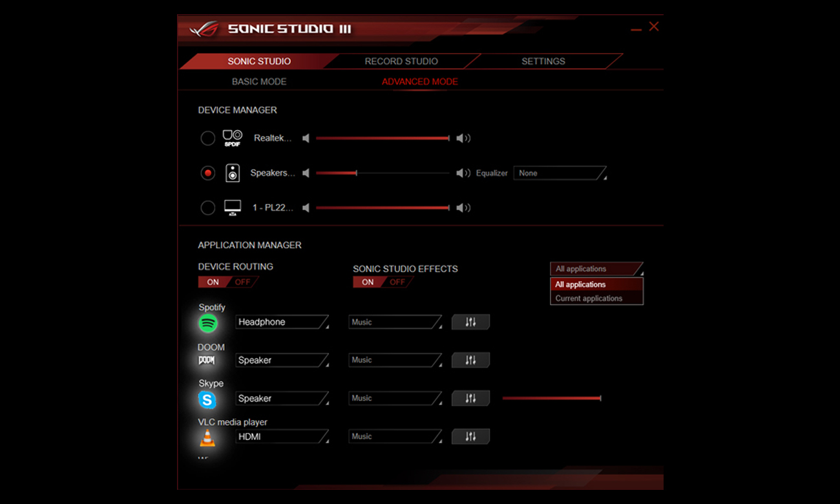Click the ROG logo in title bar
This screenshot has width=840, height=504.
click(204, 30)
